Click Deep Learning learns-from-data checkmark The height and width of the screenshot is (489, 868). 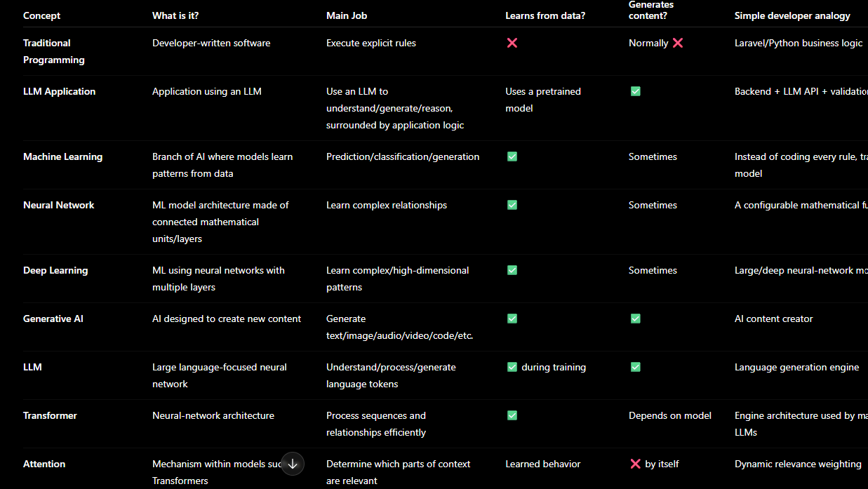[x=512, y=270]
